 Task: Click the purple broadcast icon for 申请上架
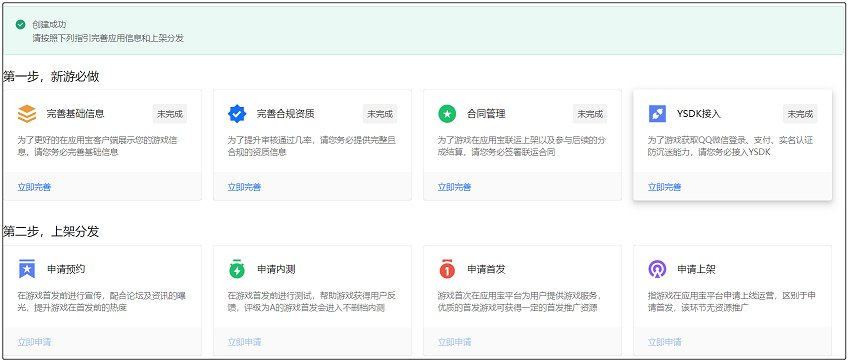tap(657, 269)
